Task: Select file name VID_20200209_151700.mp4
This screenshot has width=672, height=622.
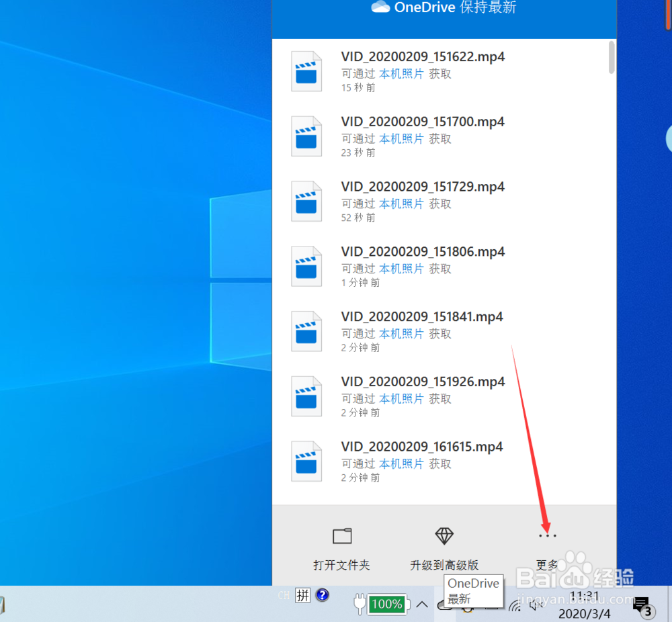Action: 423,122
